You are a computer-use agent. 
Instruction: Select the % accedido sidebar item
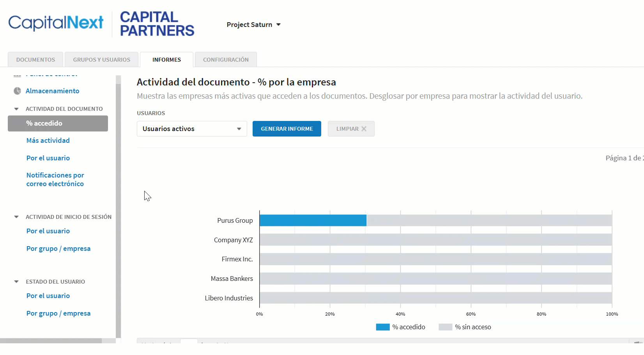58,123
